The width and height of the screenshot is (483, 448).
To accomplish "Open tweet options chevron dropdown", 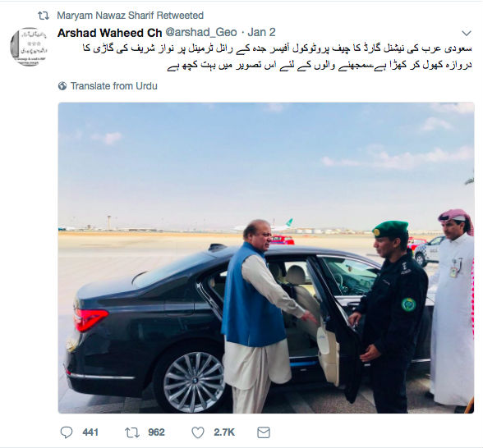I will coord(467,33).
